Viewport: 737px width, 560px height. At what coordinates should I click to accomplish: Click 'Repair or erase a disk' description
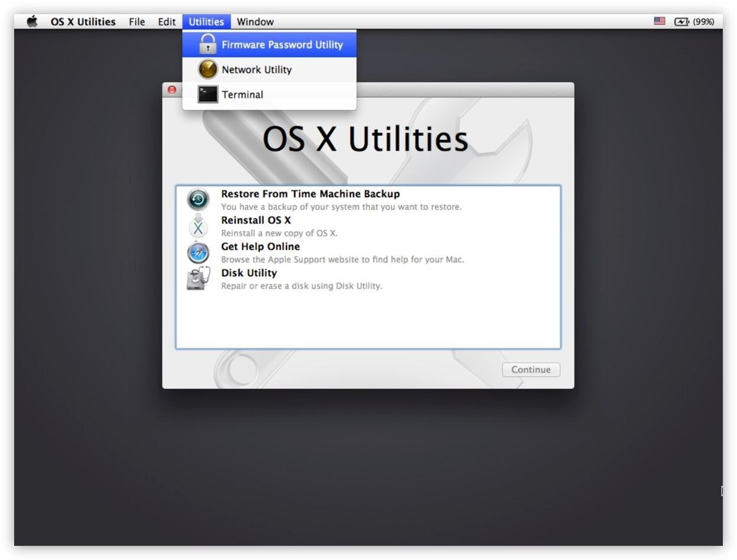[x=302, y=286]
